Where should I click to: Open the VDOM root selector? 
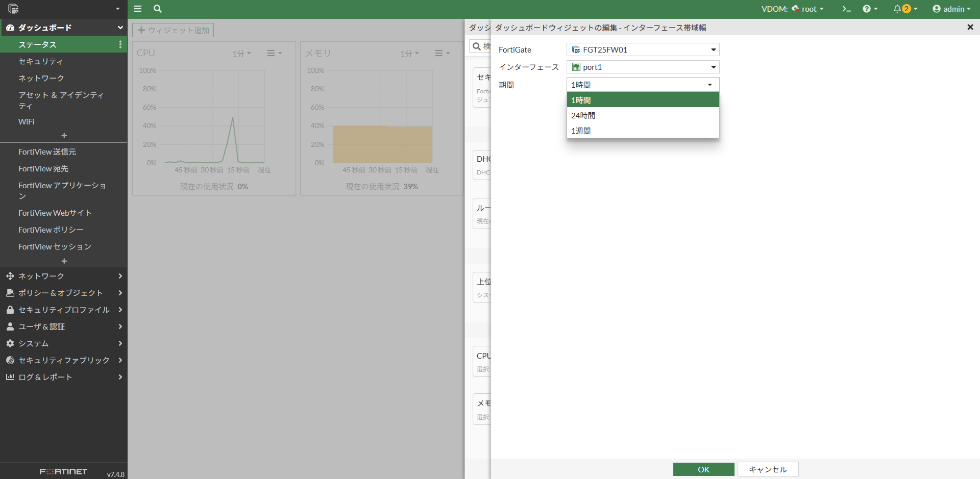(793, 9)
